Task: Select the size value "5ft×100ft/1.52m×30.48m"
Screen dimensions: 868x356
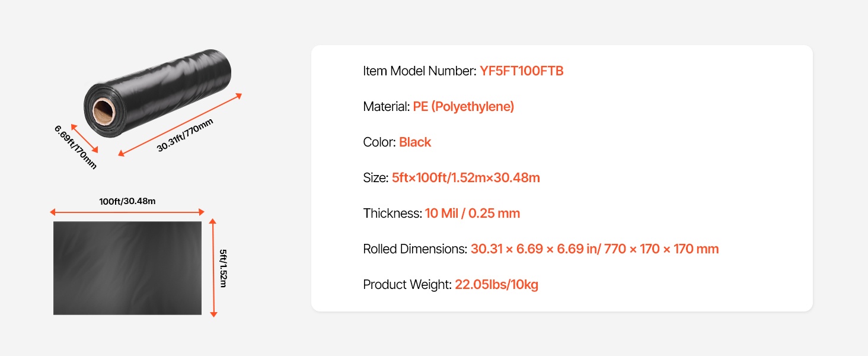Action: click(x=465, y=178)
